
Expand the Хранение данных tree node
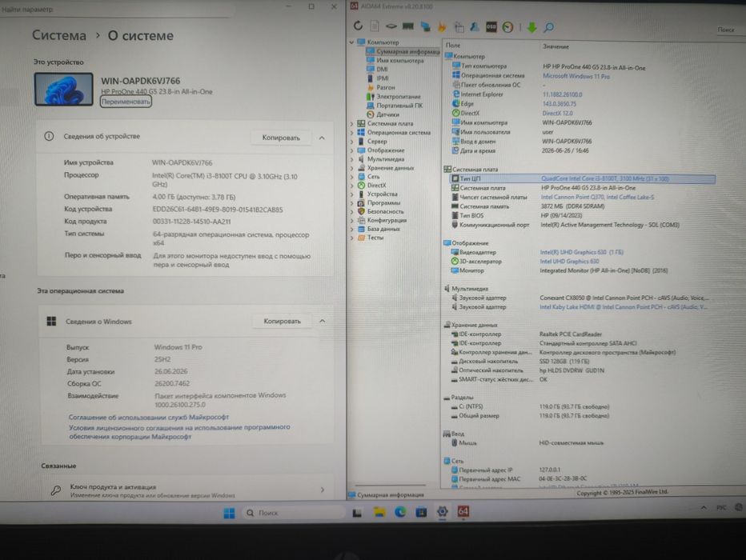351,168
